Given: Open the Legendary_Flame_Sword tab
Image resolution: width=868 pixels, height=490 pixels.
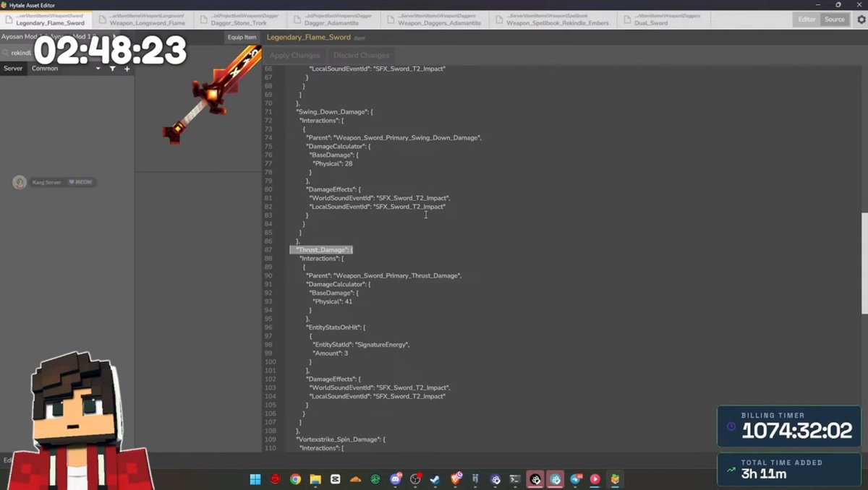Looking at the screenshot, I should pos(47,20).
